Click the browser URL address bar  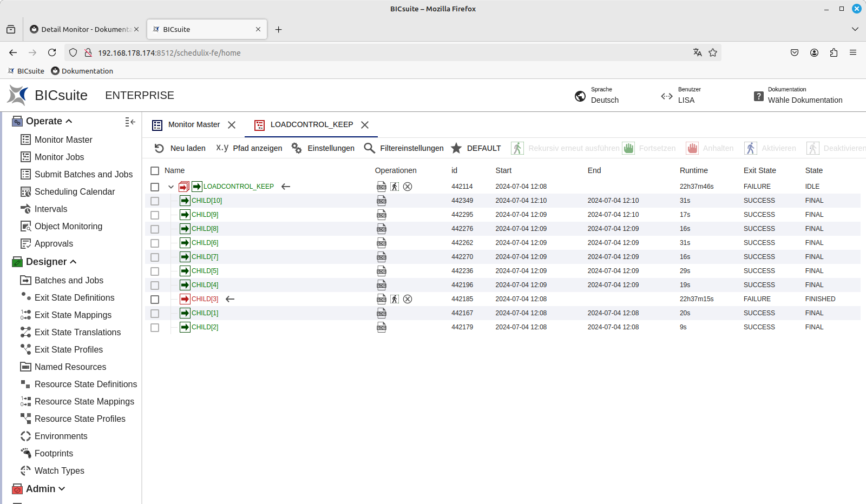tap(379, 52)
